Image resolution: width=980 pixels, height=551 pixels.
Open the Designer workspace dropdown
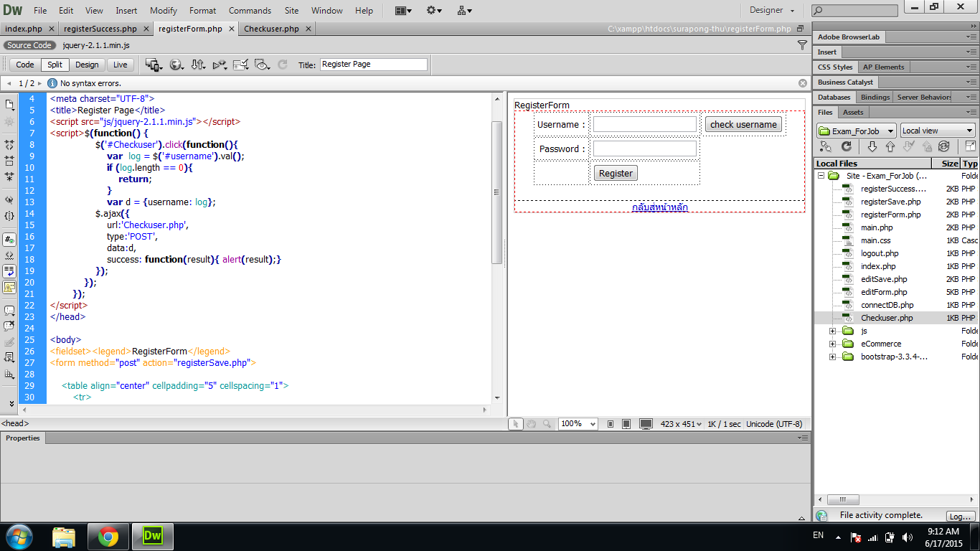772,10
